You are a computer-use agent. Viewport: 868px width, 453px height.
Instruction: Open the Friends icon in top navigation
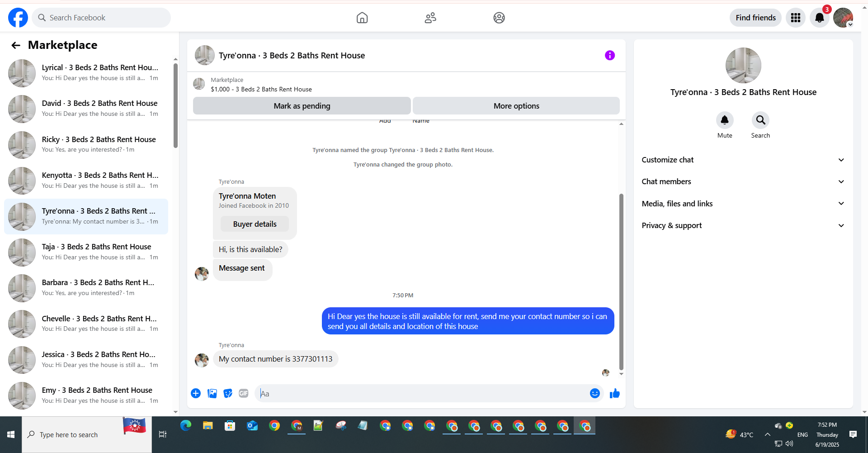click(x=430, y=18)
